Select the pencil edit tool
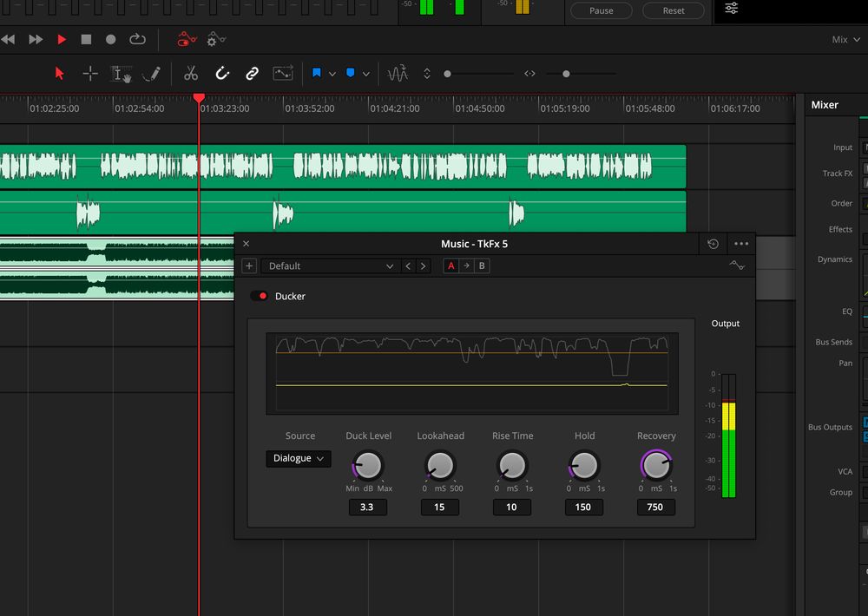Image resolution: width=868 pixels, height=616 pixels. pyautogui.click(x=151, y=74)
